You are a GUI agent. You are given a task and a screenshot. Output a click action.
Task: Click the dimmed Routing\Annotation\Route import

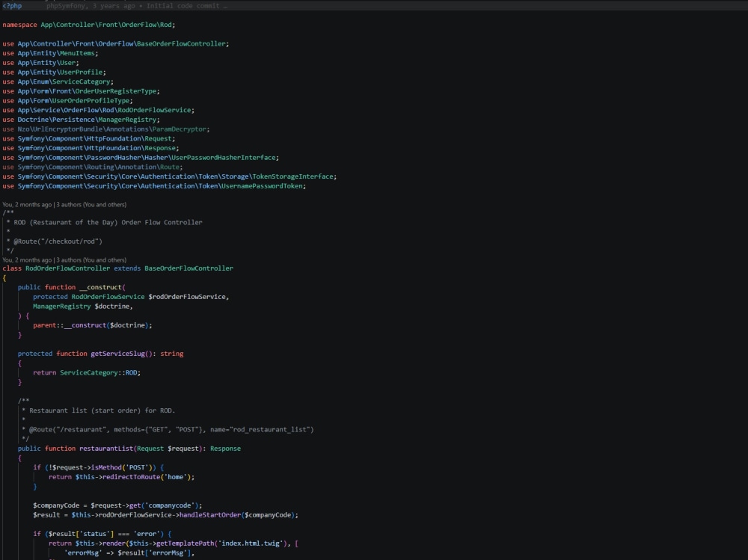[x=93, y=167]
